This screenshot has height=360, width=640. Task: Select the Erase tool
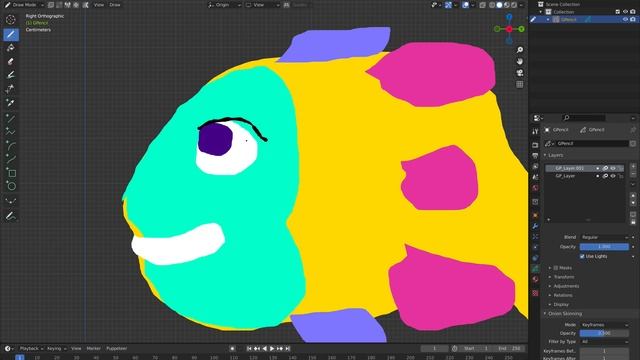click(11, 61)
